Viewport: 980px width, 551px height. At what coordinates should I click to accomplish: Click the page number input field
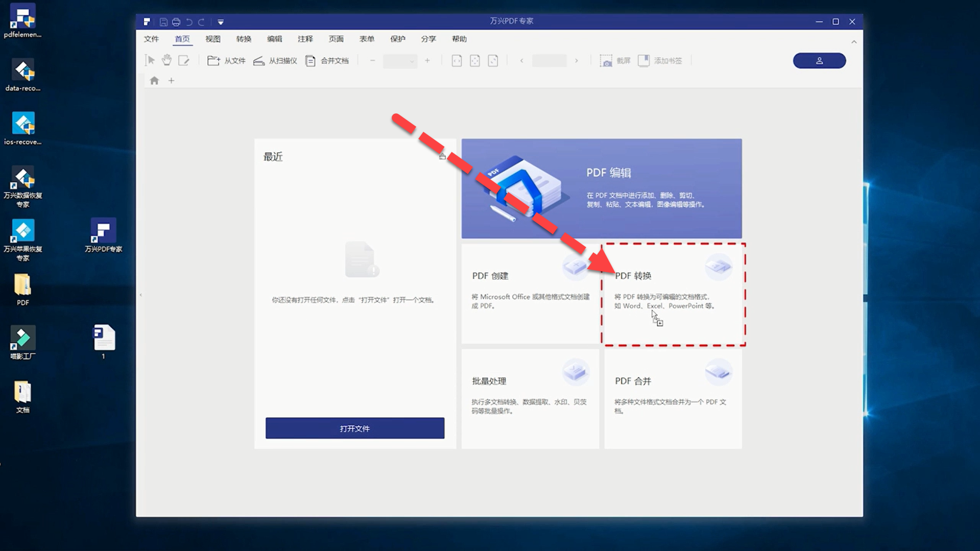tap(549, 61)
